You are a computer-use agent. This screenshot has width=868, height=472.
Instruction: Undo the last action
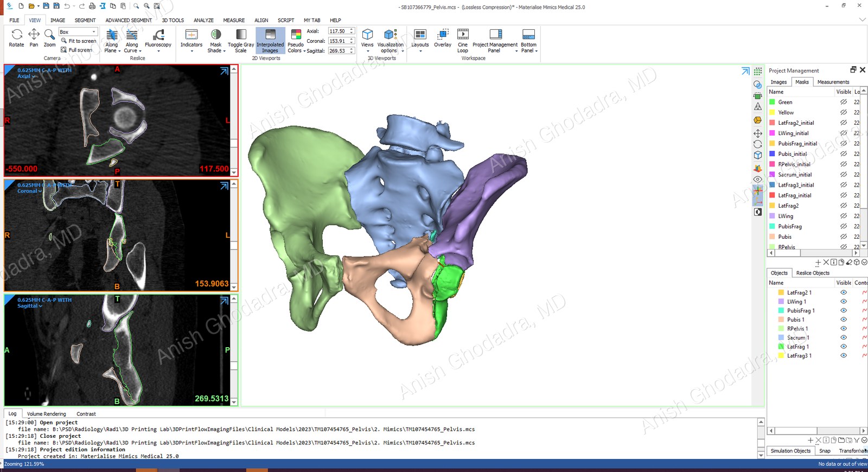pos(67,6)
